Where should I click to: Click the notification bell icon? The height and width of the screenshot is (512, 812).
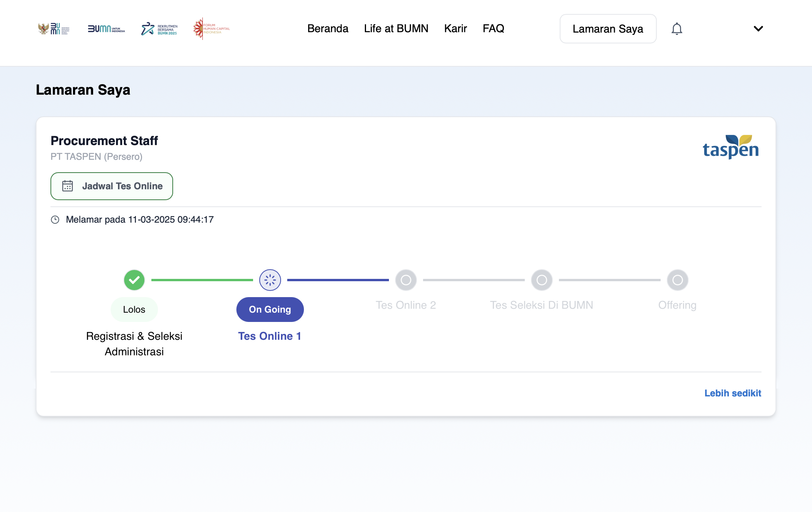pyautogui.click(x=677, y=29)
